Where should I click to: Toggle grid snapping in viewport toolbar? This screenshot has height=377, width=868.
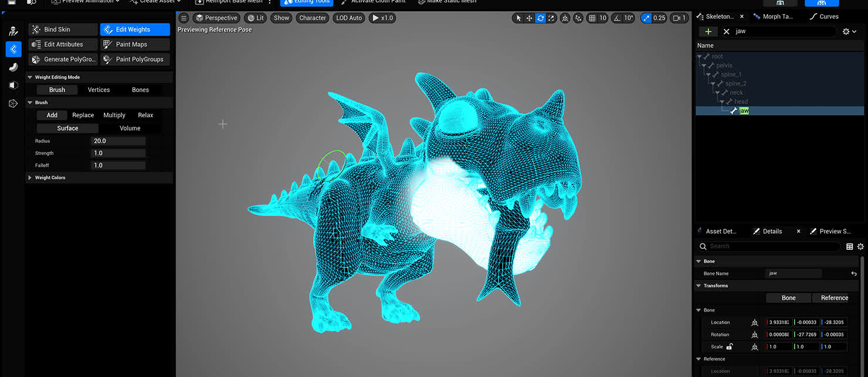[x=593, y=18]
